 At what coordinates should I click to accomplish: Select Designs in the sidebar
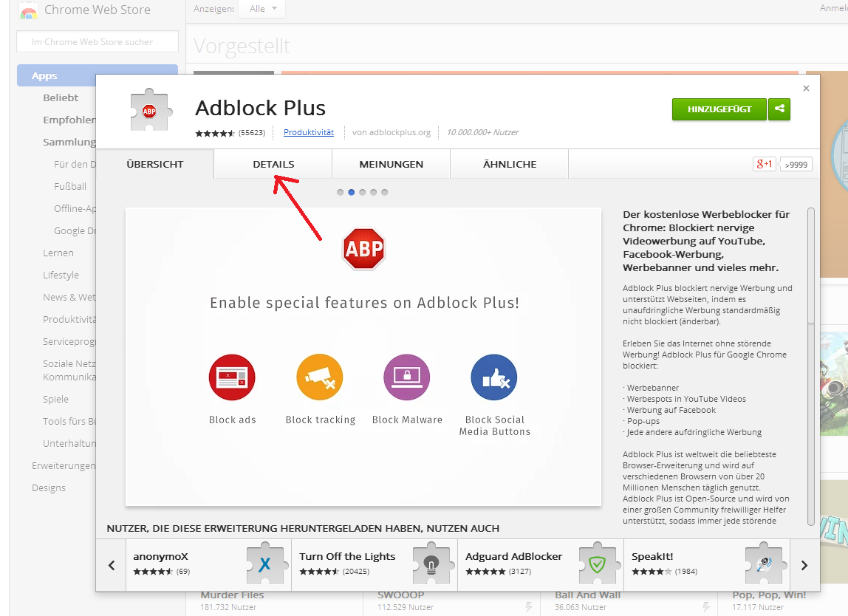49,487
